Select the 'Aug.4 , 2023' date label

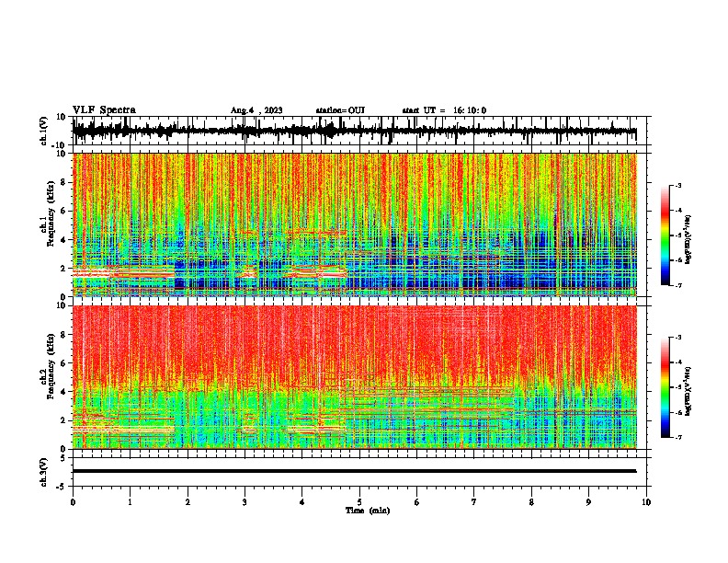coord(256,110)
